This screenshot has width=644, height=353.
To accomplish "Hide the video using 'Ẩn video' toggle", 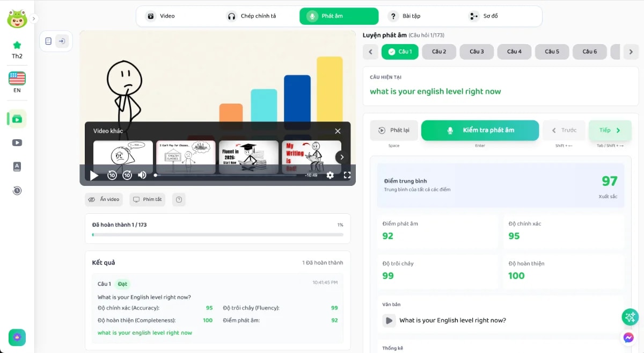I will [x=104, y=199].
